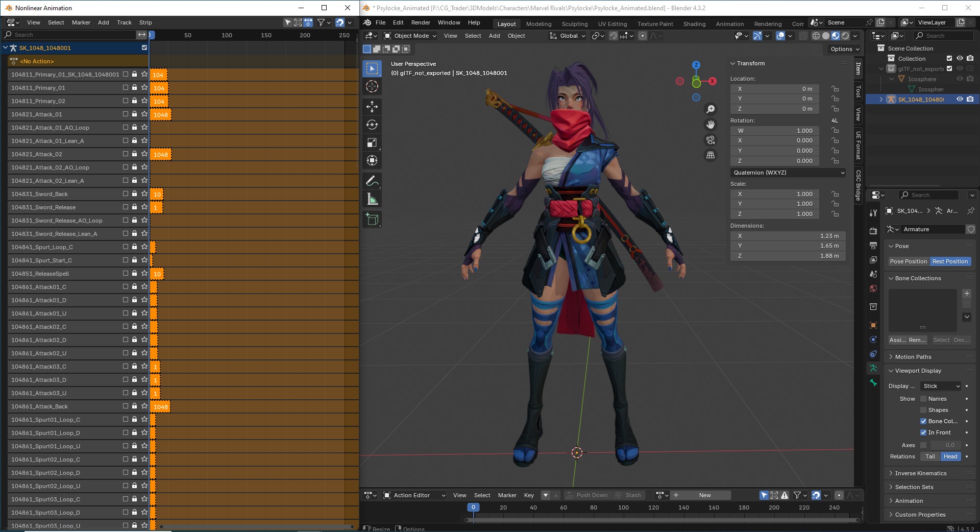Toggle X-ray display icon
The width and height of the screenshot is (980, 532).
click(803, 36)
